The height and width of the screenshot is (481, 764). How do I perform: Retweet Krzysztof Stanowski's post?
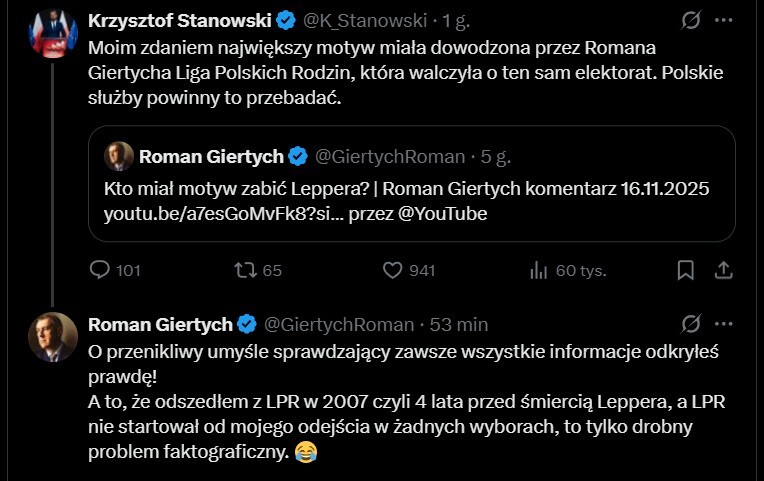coord(245,270)
